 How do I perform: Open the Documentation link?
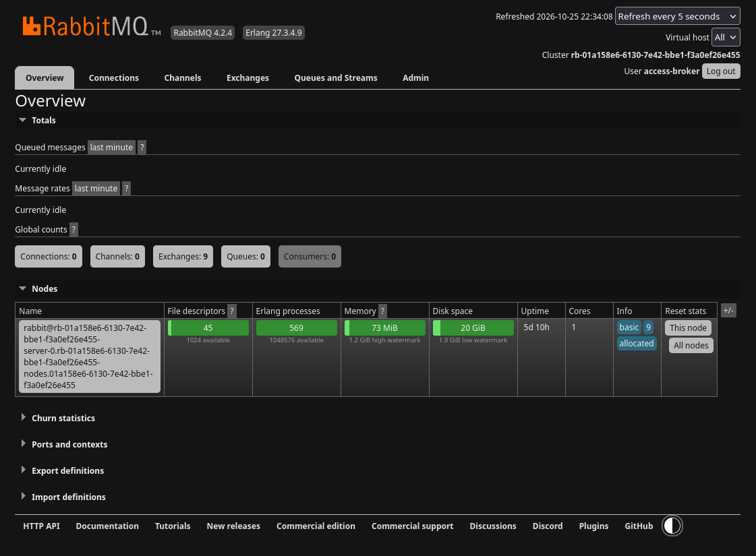107,526
